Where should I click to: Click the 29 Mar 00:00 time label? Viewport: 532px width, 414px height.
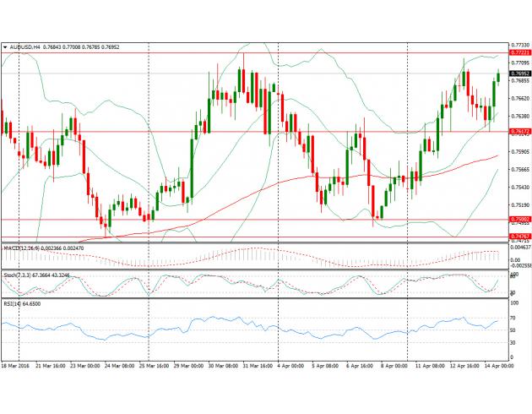183,368
